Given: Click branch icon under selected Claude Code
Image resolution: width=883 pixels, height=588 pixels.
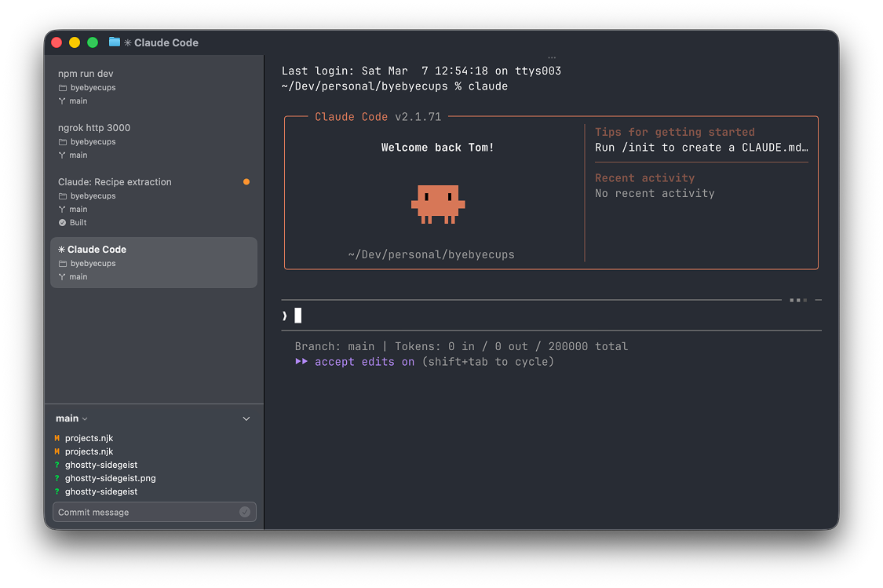Looking at the screenshot, I should click(62, 276).
